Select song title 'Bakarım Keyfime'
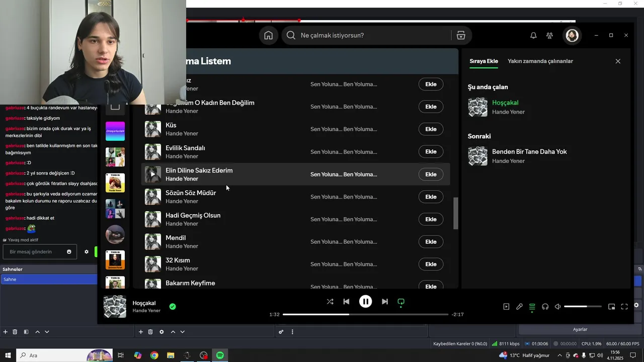This screenshot has height=362, width=644. click(x=190, y=283)
